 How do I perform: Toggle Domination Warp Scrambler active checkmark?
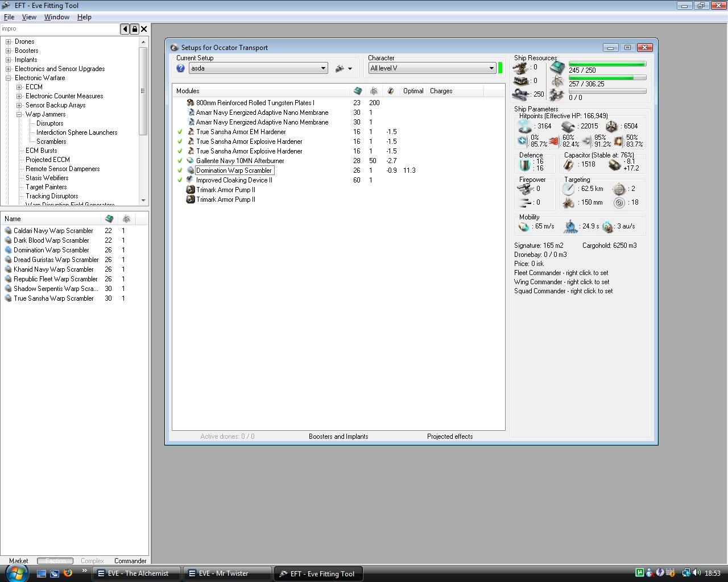(x=180, y=171)
